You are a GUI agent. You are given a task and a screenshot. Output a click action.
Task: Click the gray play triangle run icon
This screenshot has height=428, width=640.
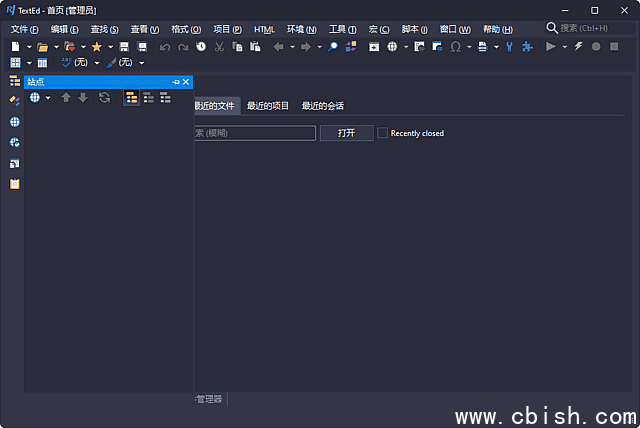pyautogui.click(x=551, y=47)
